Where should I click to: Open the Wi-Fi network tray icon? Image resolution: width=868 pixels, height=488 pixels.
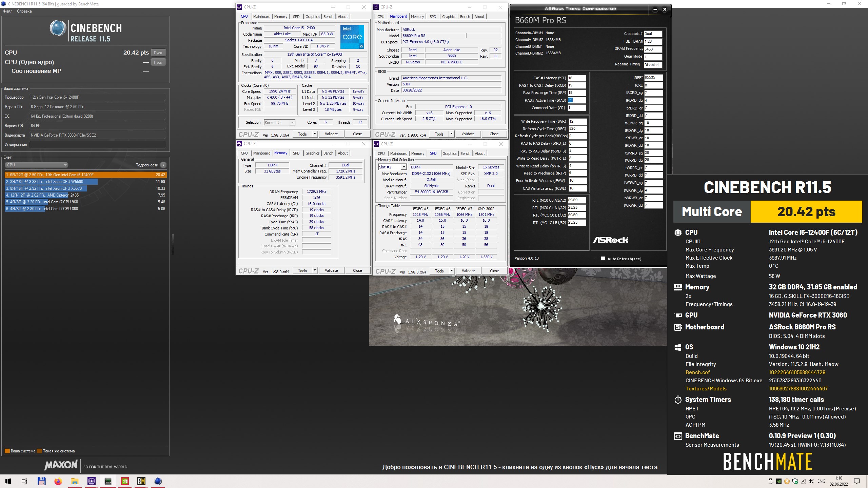click(x=803, y=481)
